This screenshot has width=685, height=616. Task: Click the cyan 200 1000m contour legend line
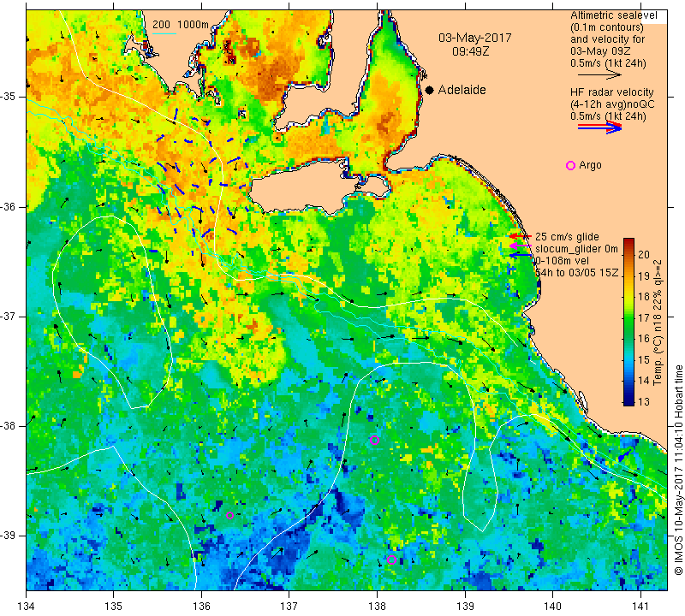tap(164, 33)
